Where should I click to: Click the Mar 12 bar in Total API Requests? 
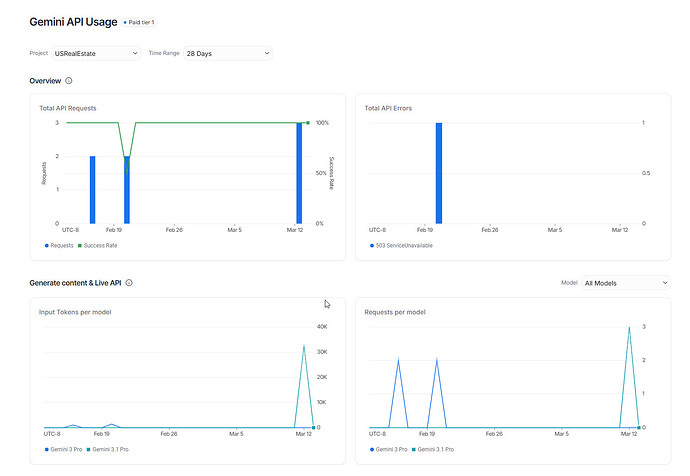(299, 173)
